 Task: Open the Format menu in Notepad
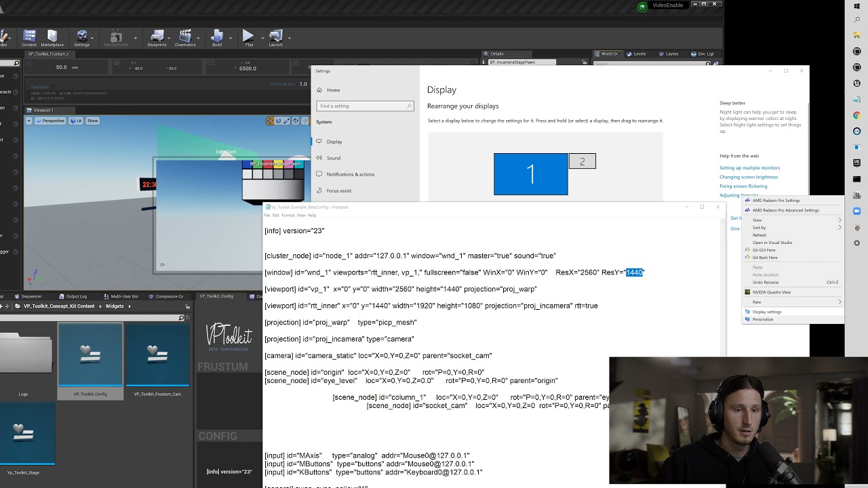[x=288, y=216]
